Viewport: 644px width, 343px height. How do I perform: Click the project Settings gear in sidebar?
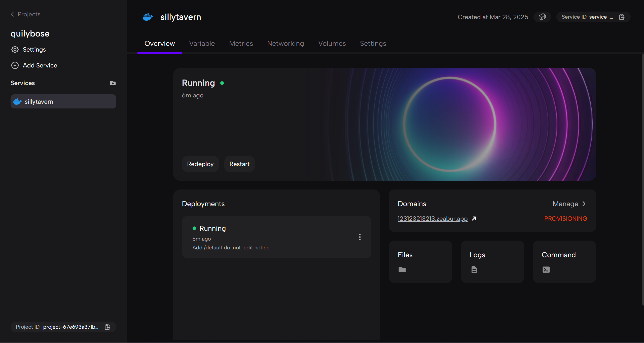click(15, 50)
